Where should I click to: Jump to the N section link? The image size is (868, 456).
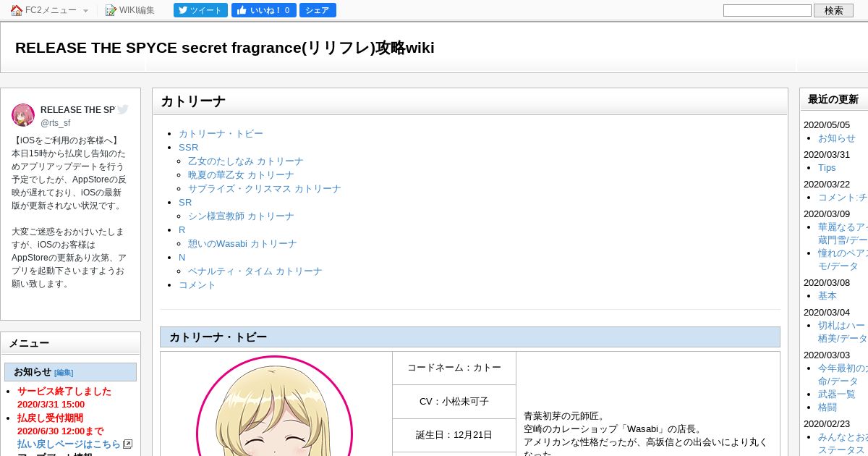(x=182, y=258)
